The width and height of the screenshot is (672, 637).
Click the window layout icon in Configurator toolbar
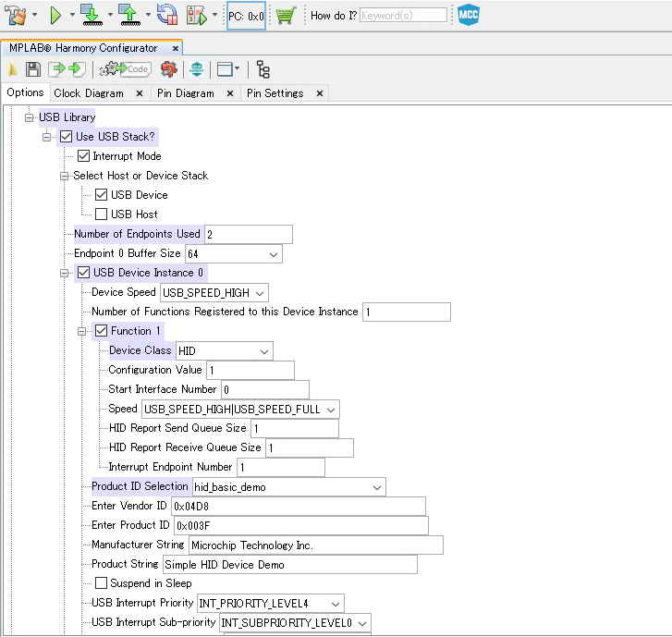coord(226,69)
